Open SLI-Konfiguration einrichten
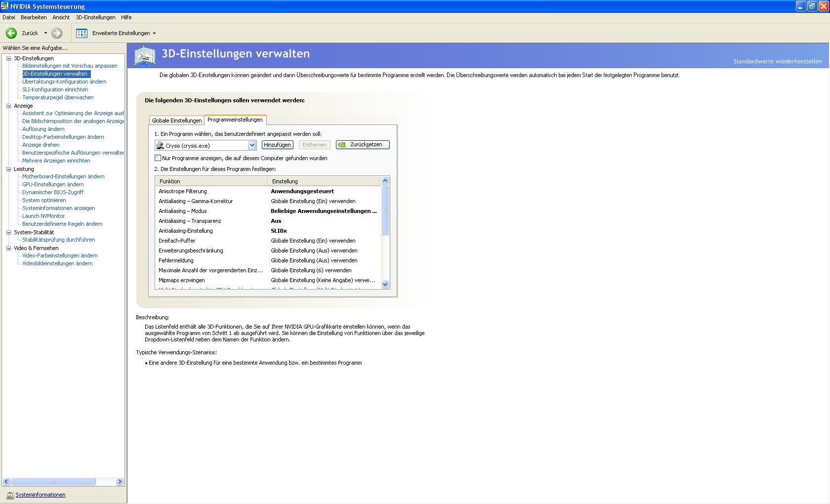Screen dimensions: 830x504 (x=55, y=89)
